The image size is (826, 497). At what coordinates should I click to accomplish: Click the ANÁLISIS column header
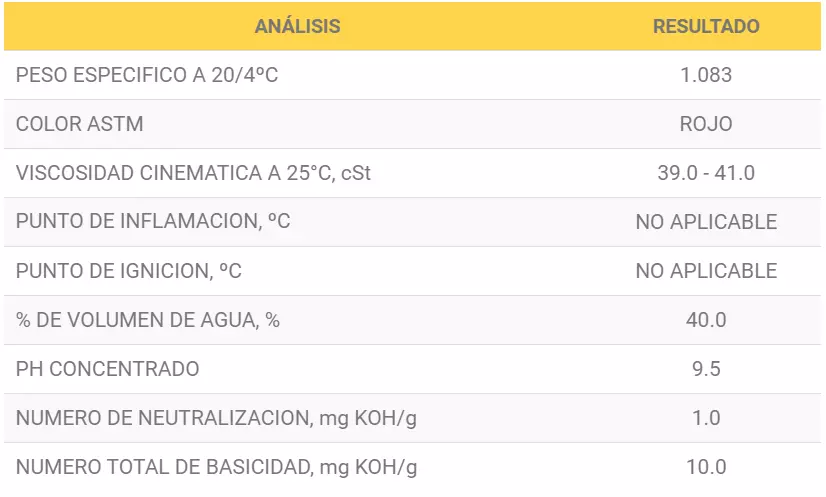(298, 26)
